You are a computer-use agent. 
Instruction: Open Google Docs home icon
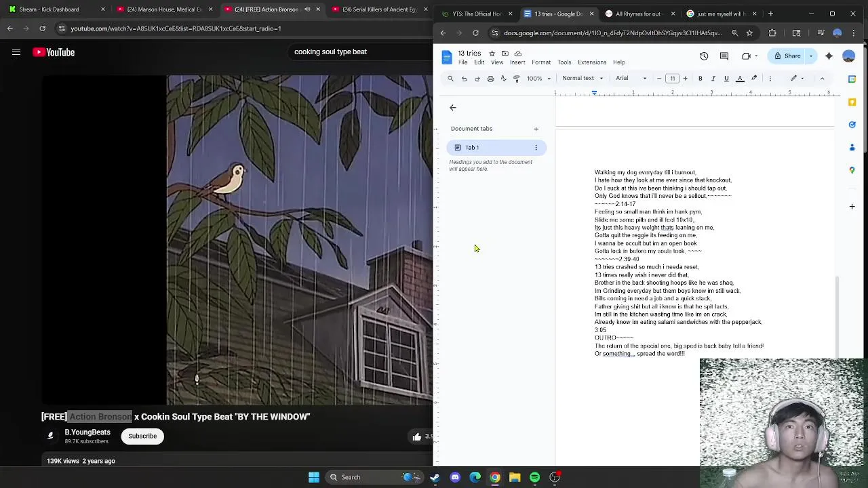[446, 58]
